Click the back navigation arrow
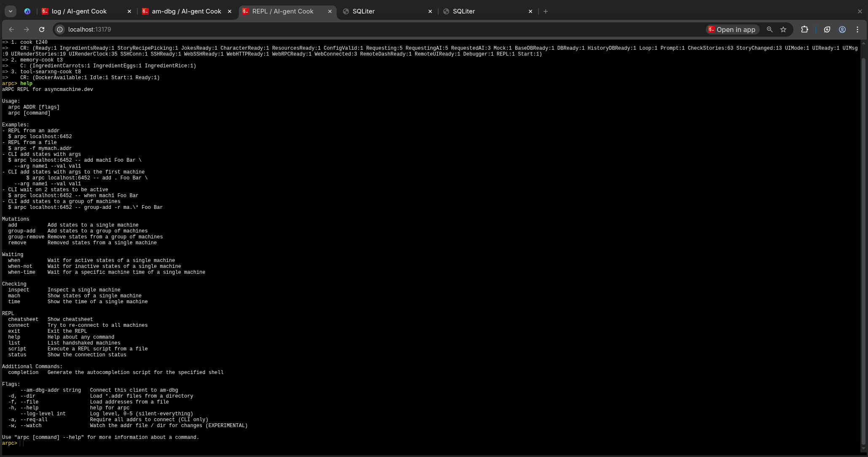 click(11, 29)
